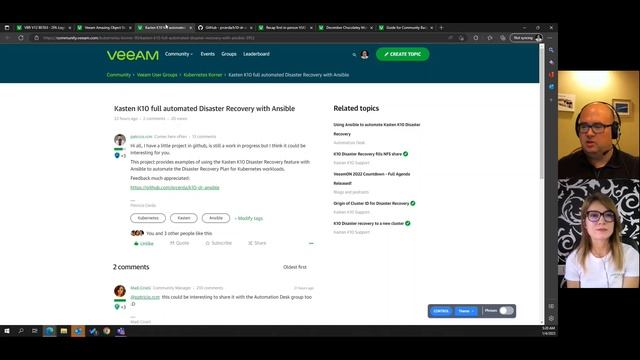Viewport: 640px width, 360px height.
Task: Open the Events menu item
Action: pyautogui.click(x=207, y=54)
